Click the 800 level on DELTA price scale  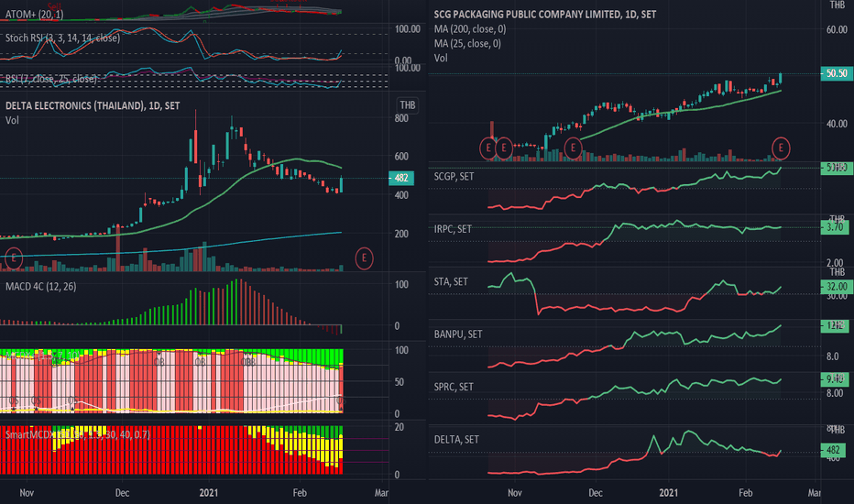401,118
